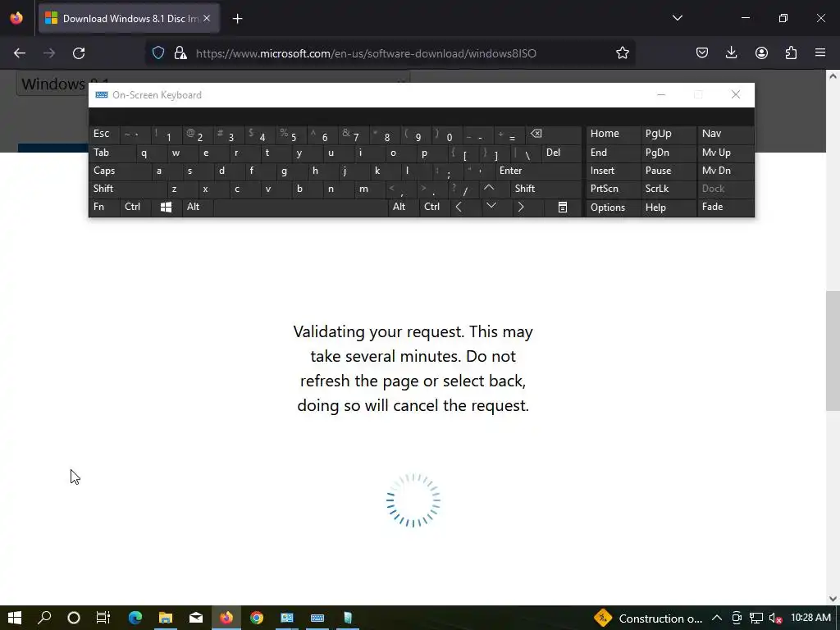Reload the page with refresh icon
This screenshot has width=840, height=630.
tap(79, 53)
